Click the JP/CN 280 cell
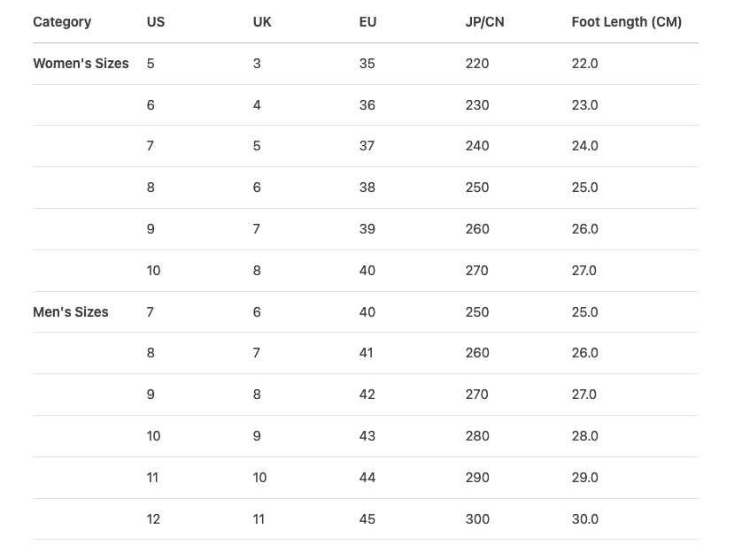 click(x=476, y=436)
